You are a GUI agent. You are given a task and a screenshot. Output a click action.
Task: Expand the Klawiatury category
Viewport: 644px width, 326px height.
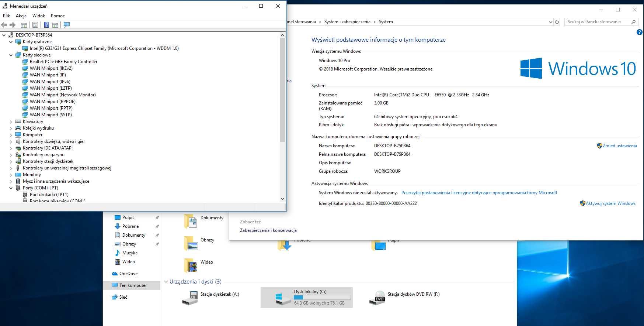11,121
